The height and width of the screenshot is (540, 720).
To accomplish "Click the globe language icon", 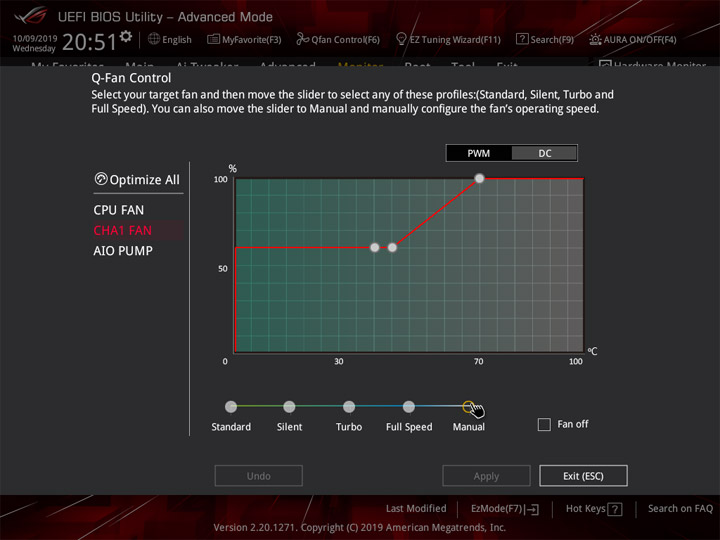I will pyautogui.click(x=154, y=39).
